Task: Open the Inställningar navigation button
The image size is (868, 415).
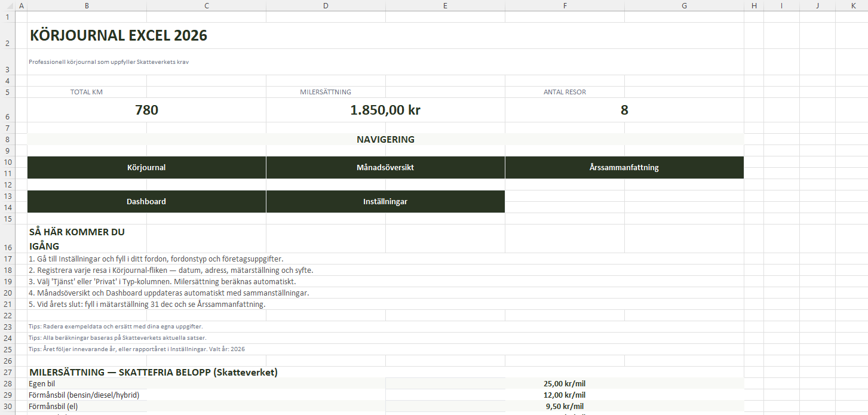Action: (385, 201)
